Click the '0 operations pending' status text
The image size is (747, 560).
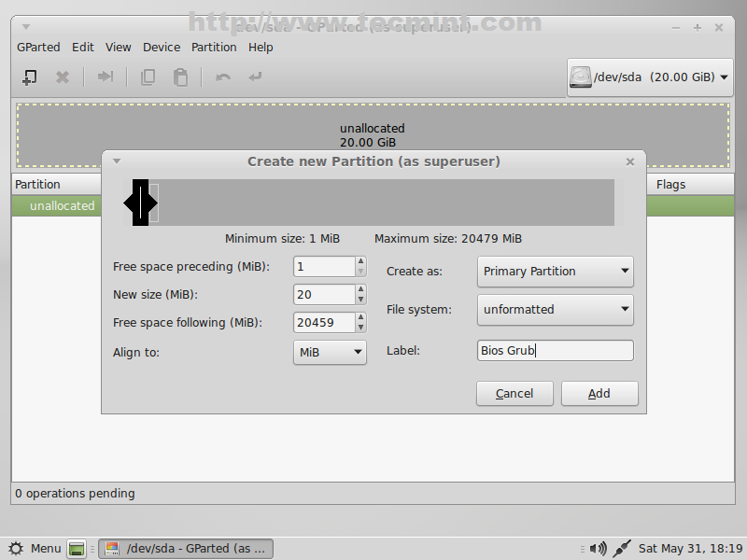tap(75, 494)
